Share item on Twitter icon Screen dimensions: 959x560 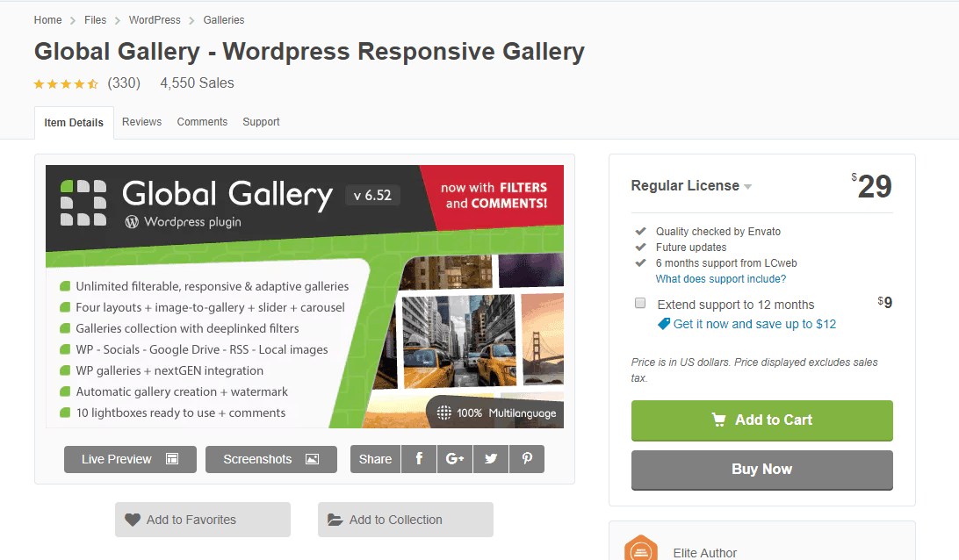(491, 458)
